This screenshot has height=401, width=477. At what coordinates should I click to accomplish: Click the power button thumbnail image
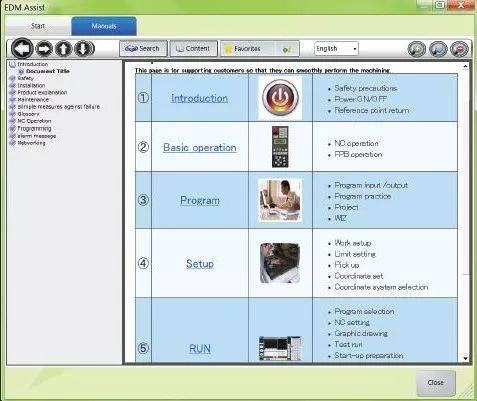click(x=280, y=98)
